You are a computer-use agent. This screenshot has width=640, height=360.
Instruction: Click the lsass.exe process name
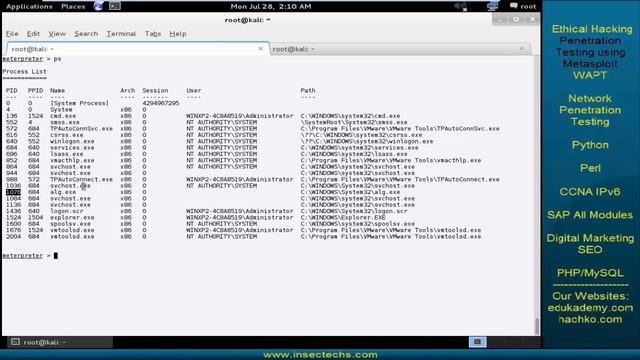(67, 154)
